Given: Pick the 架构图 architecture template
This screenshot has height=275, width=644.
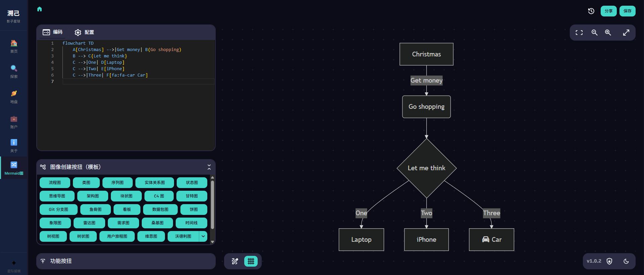Looking at the screenshot, I should [93, 196].
